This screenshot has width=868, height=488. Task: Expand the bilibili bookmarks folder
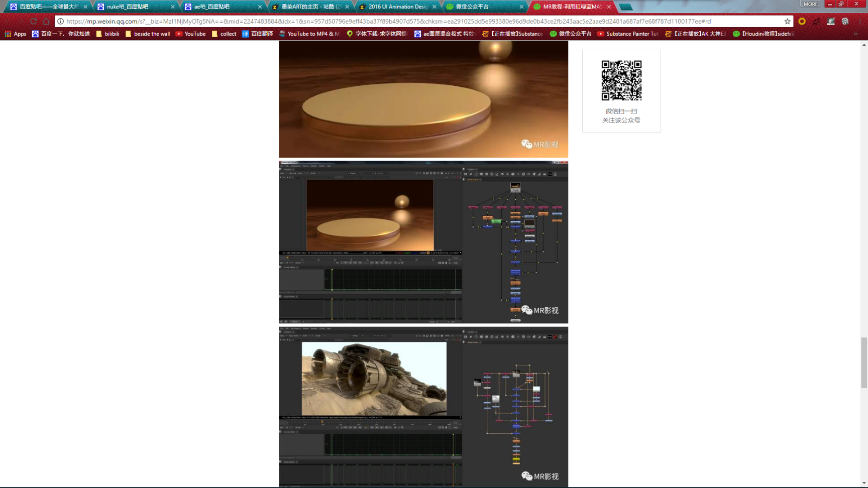coord(107,34)
